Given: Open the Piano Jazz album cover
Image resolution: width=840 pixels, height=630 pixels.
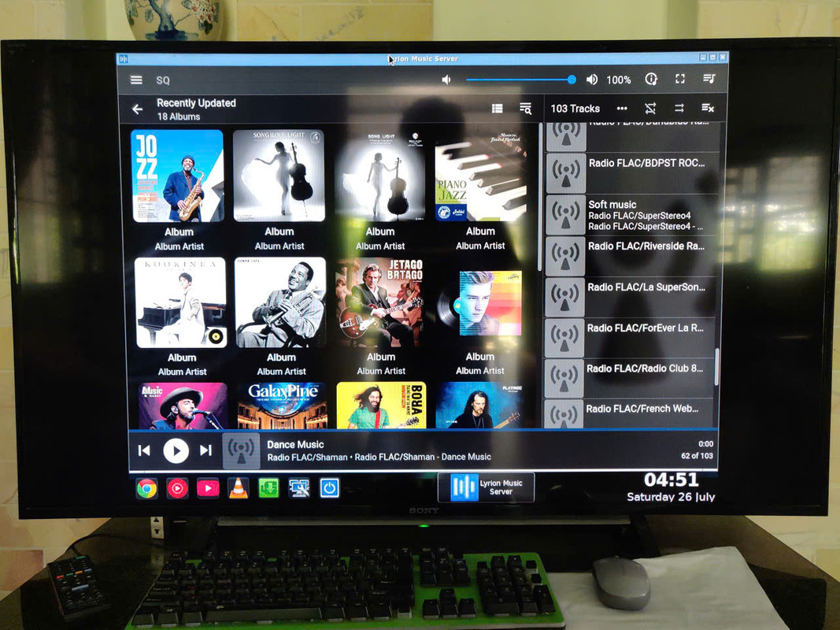Looking at the screenshot, I should pyautogui.click(x=480, y=176).
